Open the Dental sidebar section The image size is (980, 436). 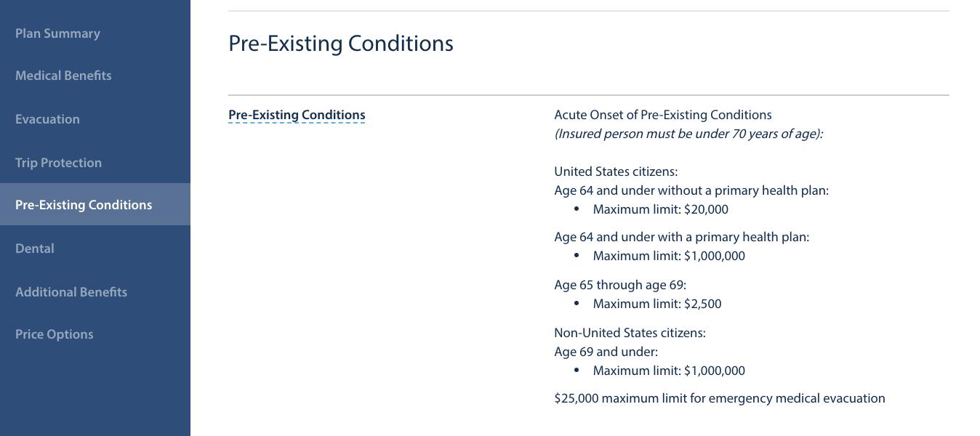[x=35, y=249]
